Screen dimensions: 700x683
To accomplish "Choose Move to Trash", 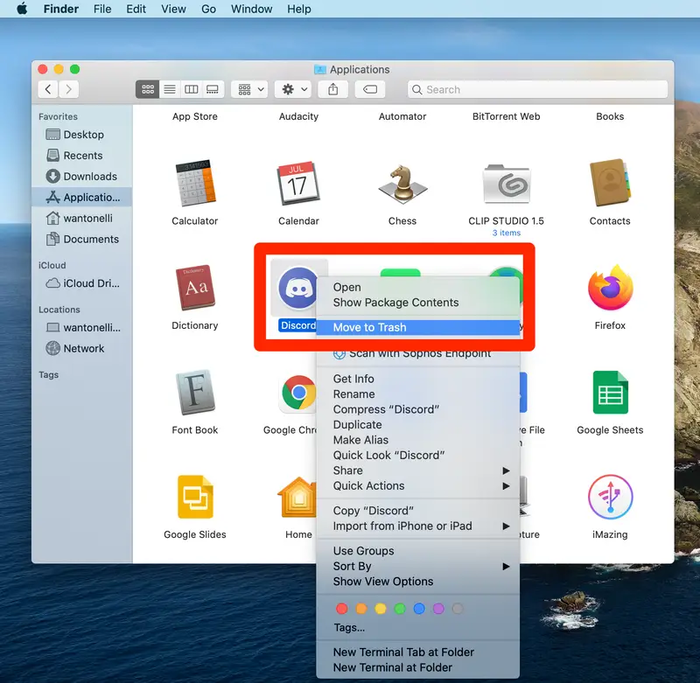I will point(418,327).
